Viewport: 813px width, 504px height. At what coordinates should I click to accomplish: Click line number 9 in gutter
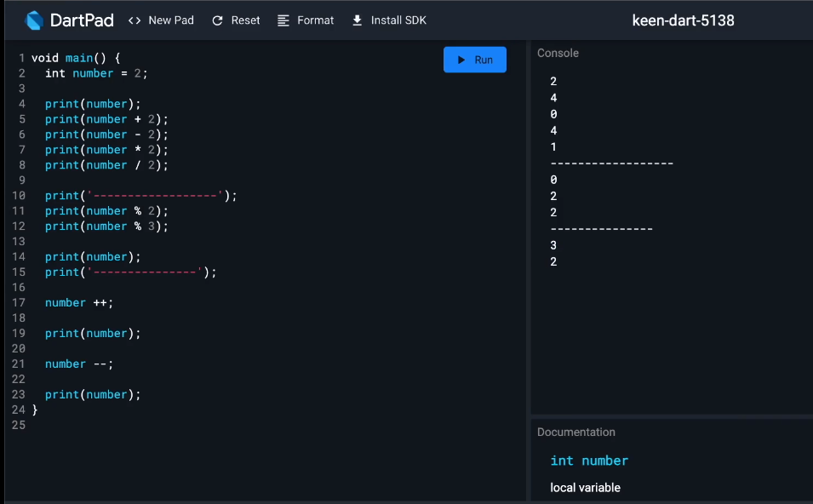22,180
